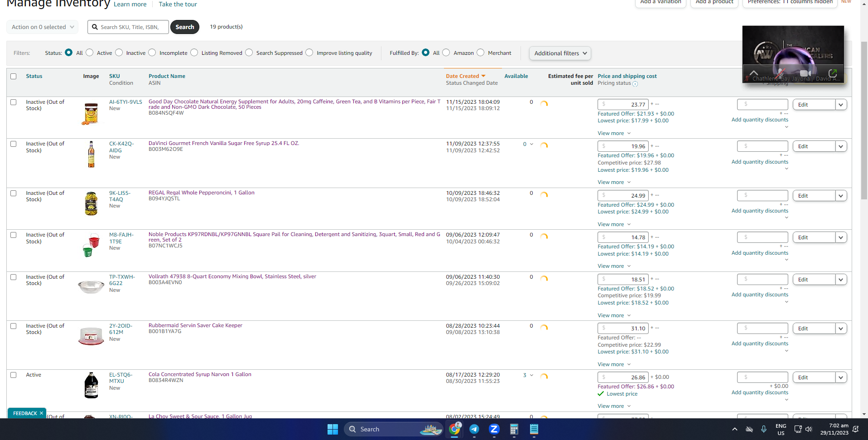Click the microphone icon in system tray
The height and width of the screenshot is (440, 868).
pos(764,429)
